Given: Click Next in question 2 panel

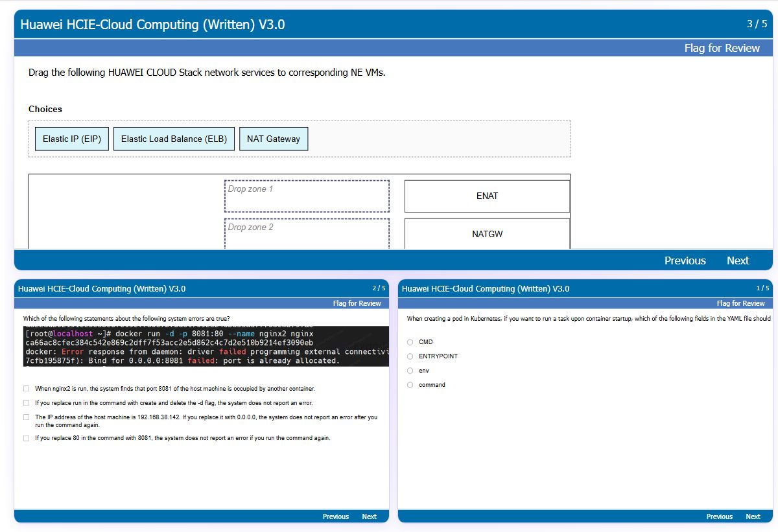Looking at the screenshot, I should tap(369, 516).
